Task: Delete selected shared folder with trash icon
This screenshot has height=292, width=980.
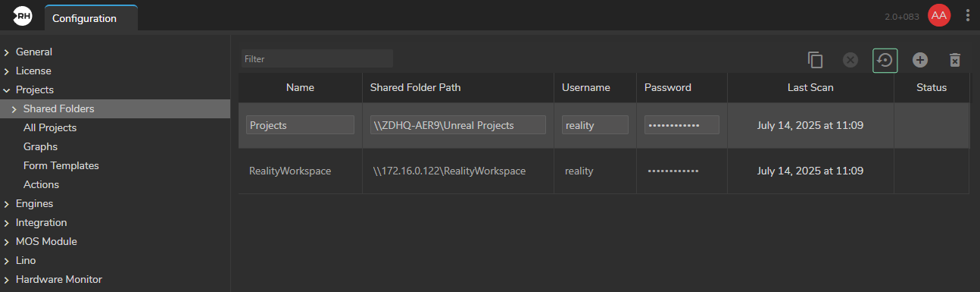Action: click(x=955, y=60)
